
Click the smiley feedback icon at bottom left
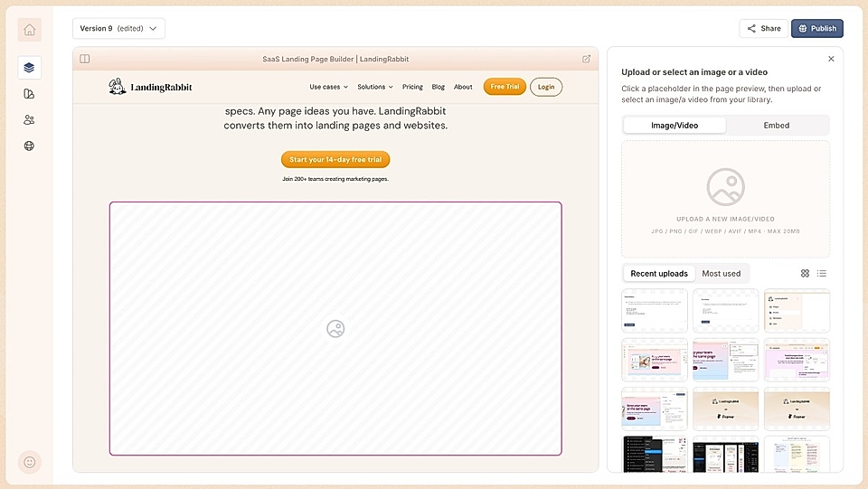pos(29,463)
